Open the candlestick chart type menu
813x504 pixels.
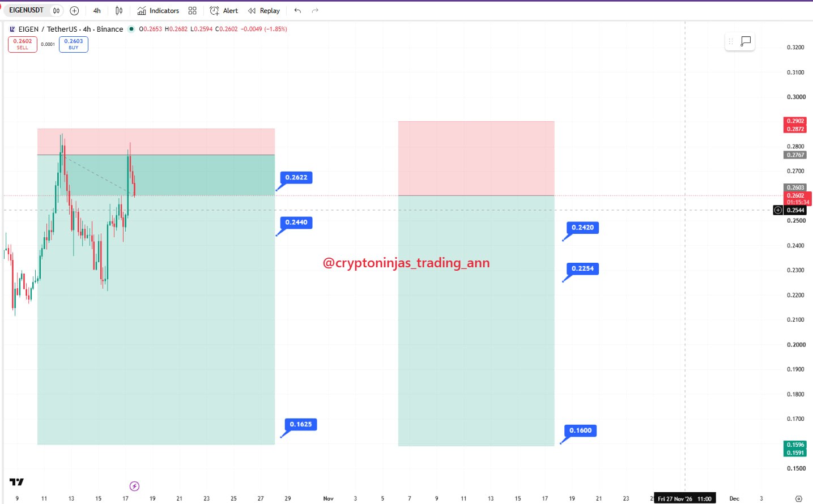point(119,11)
